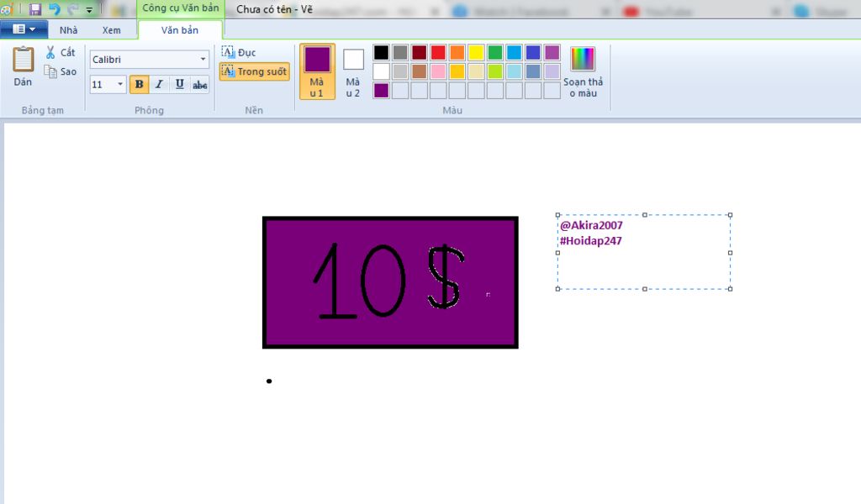Select the Màu 1 foreground color button
This screenshot has width=861, height=504.
[317, 71]
